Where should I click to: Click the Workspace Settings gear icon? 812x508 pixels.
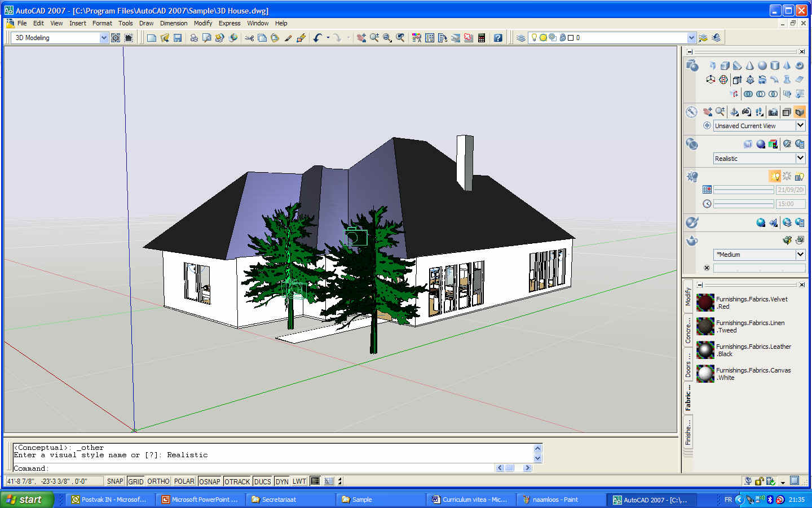pos(116,38)
